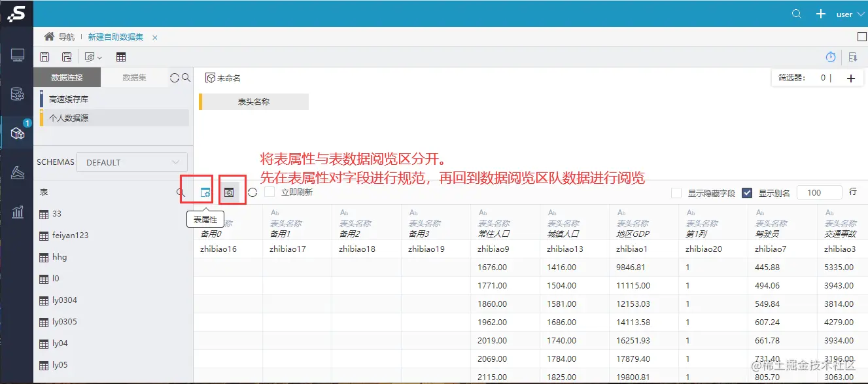Image resolution: width=868 pixels, height=384 pixels.
Task: Enable the 立即刷新 checkbox
Action: point(270,192)
